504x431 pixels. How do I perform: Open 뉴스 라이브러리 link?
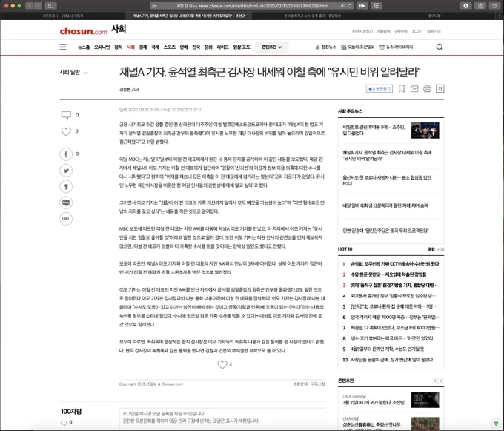[x=397, y=47]
